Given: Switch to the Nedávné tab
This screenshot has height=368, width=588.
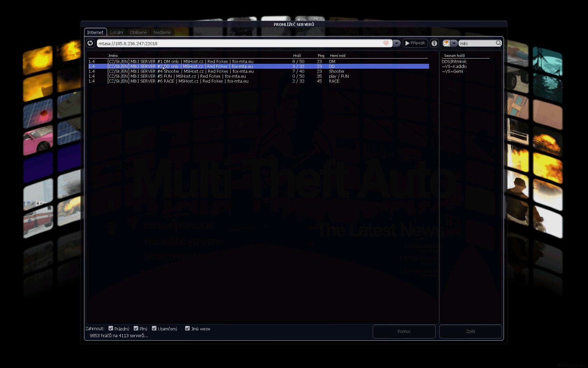Looking at the screenshot, I should pos(162,32).
